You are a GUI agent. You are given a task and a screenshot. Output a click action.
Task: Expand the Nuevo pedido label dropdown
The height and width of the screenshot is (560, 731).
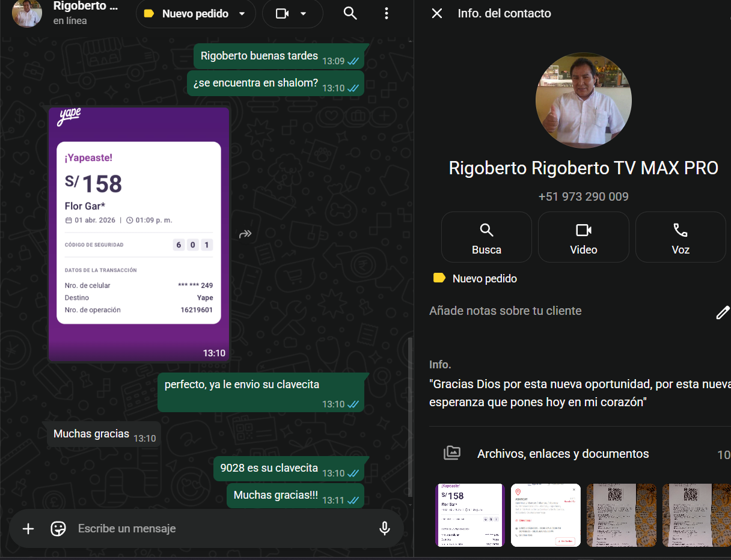click(x=242, y=14)
